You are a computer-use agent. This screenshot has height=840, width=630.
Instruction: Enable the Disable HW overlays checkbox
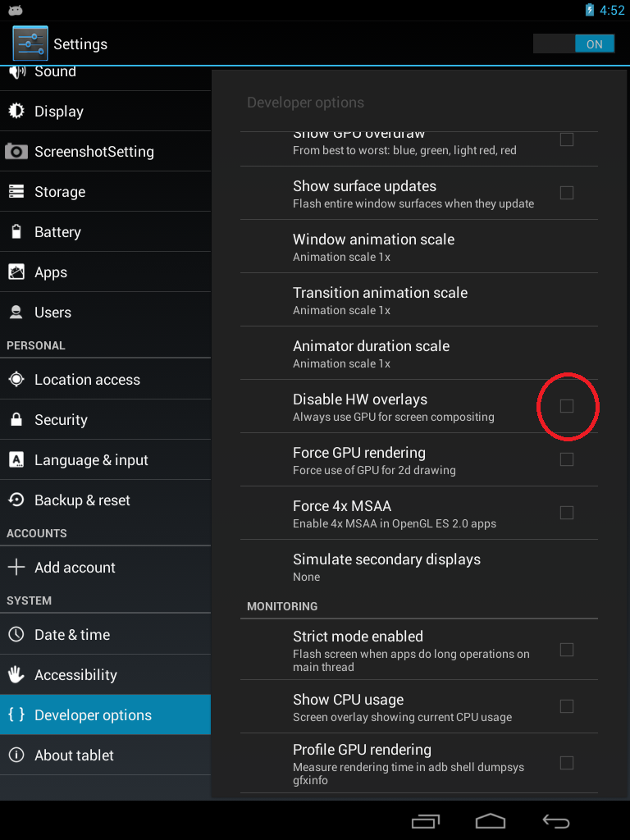(x=567, y=406)
